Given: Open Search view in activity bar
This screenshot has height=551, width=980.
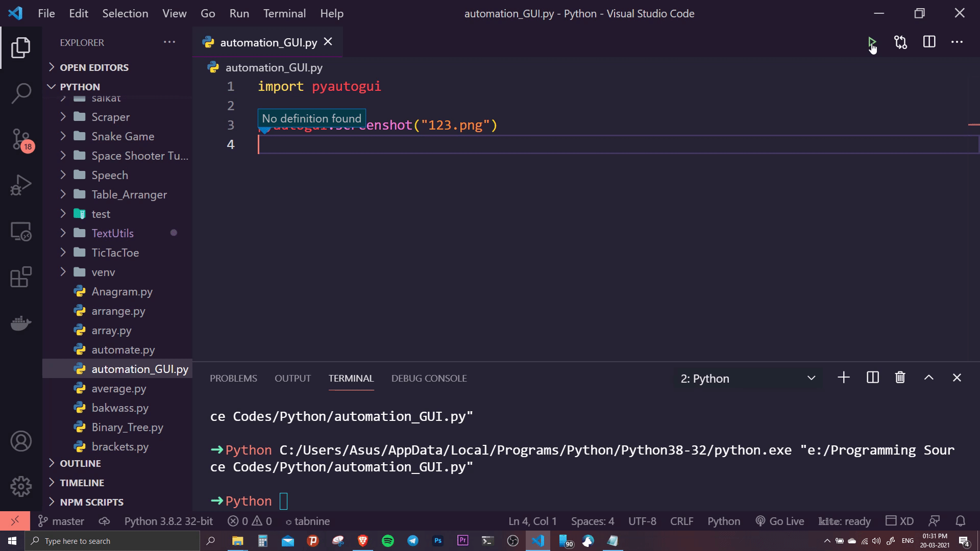Looking at the screenshot, I should click(21, 93).
